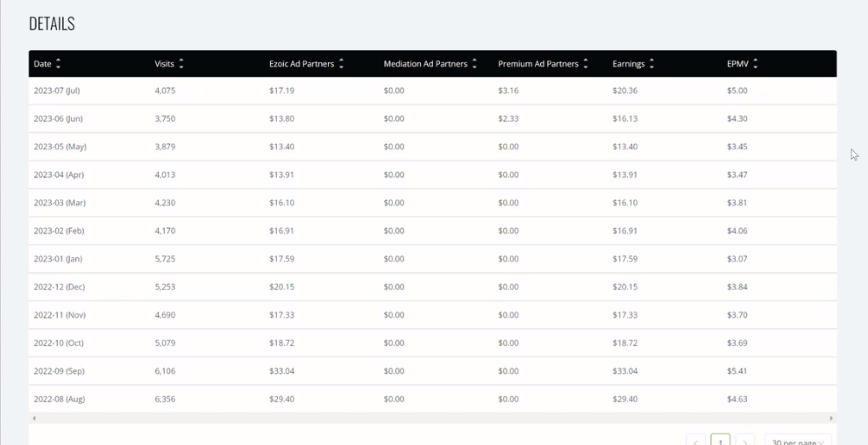This screenshot has width=868, height=445.
Task: Click the Date column header label
Action: coord(43,64)
